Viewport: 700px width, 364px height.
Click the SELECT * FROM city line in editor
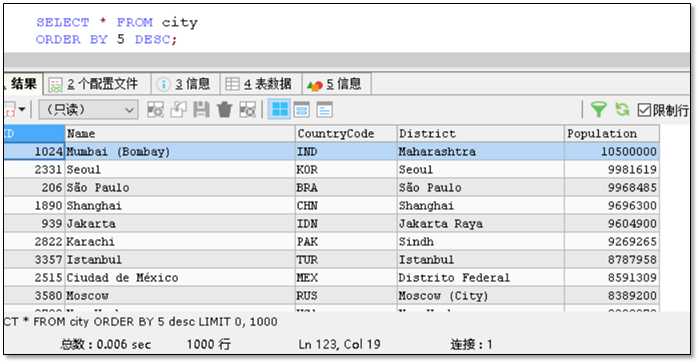[117, 22]
